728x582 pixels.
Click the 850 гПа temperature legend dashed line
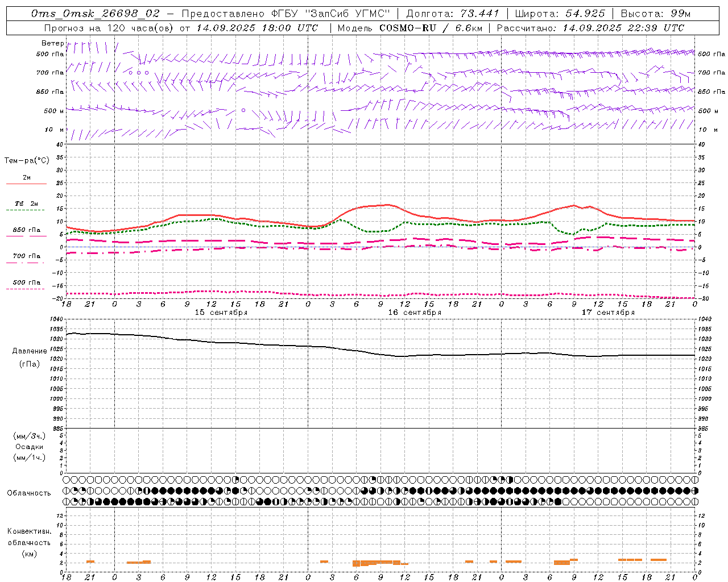[26, 236]
